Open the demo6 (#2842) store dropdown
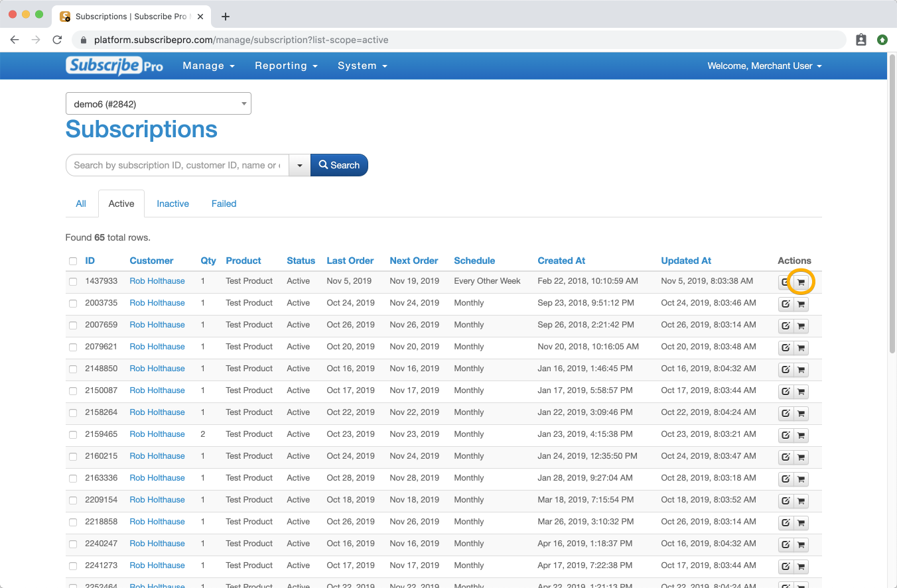The image size is (897, 588). 159,103
